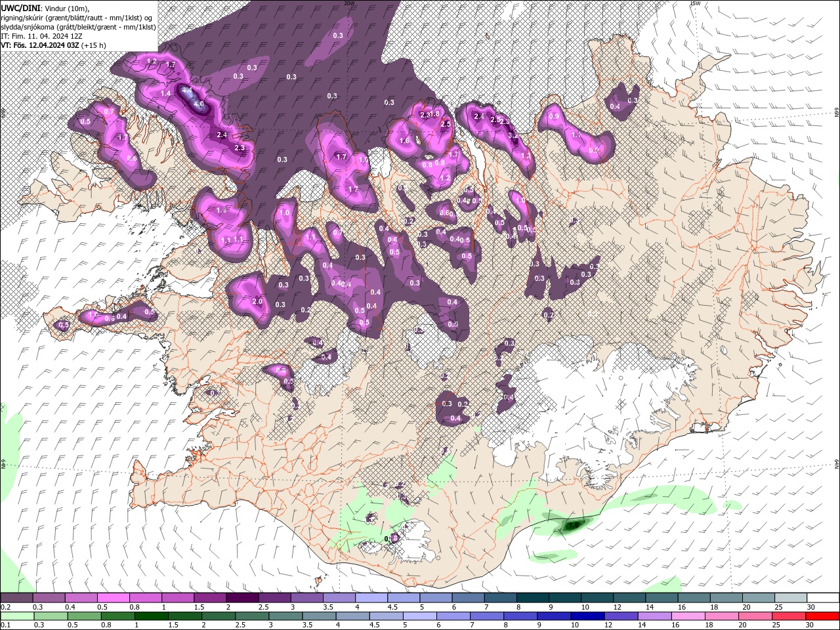Viewport: 840px width, 630px height.
Task: Click the '0.2' label in the upper legend row
Action: [x=6, y=607]
